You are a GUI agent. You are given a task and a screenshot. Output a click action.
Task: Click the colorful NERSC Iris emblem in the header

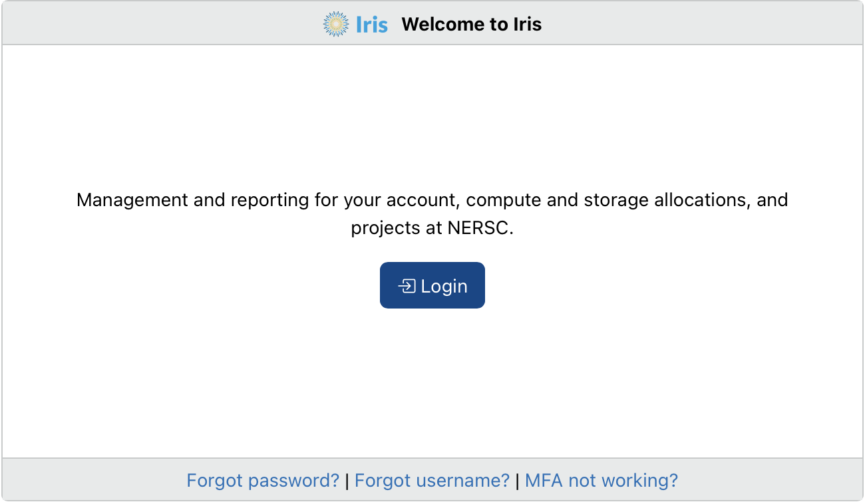(x=336, y=24)
